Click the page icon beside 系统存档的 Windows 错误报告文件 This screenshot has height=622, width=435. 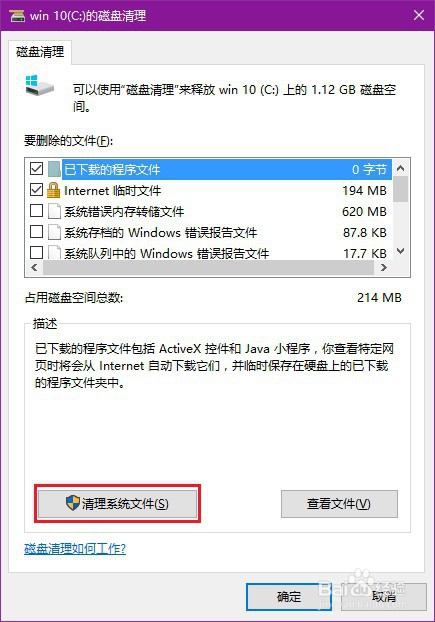coord(54,232)
